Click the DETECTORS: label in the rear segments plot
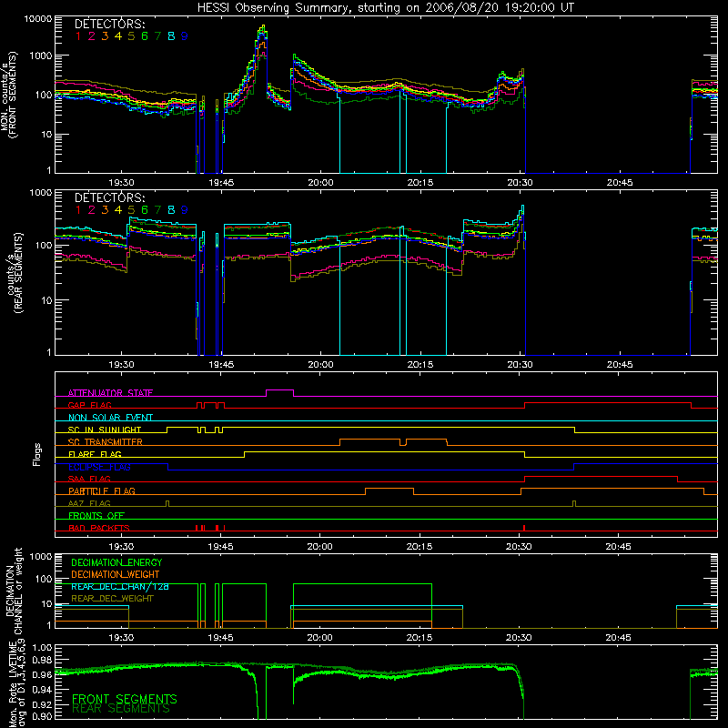The height and width of the screenshot is (728, 728). [x=109, y=197]
